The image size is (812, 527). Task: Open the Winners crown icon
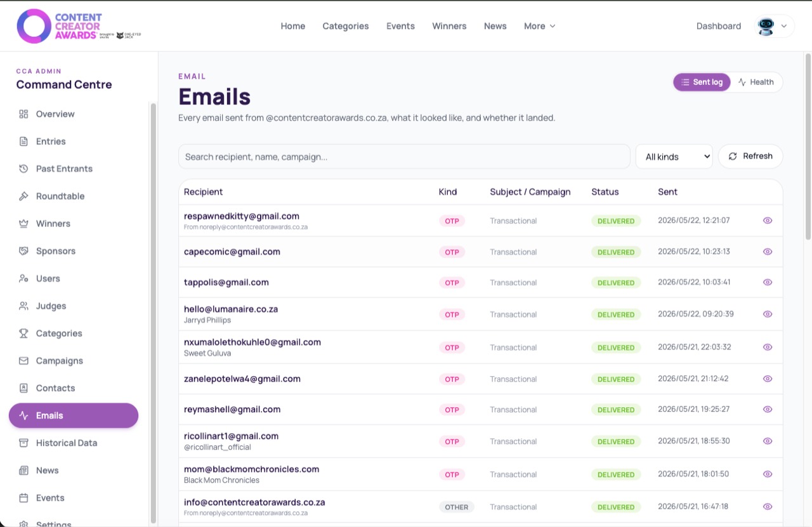pos(23,223)
